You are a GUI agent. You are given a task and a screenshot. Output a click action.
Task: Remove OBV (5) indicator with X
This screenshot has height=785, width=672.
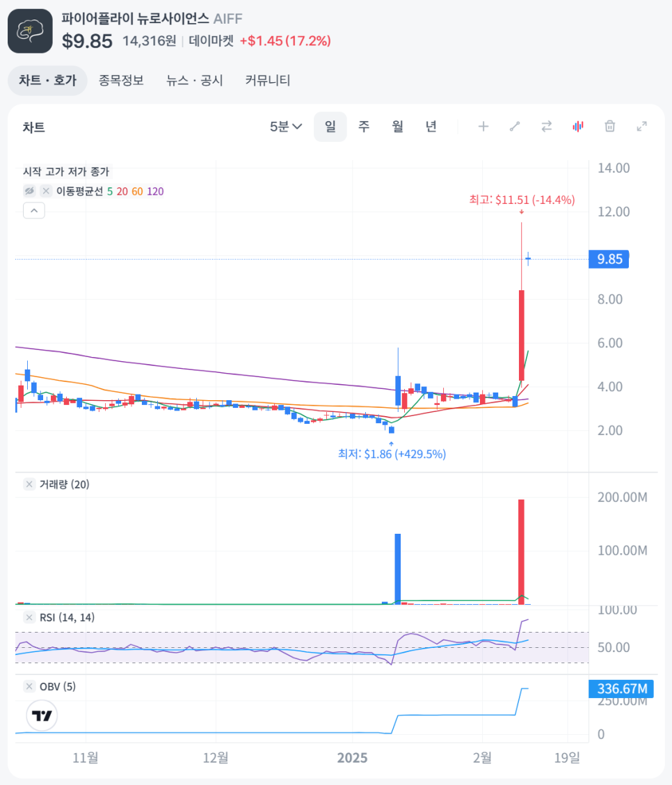(29, 686)
